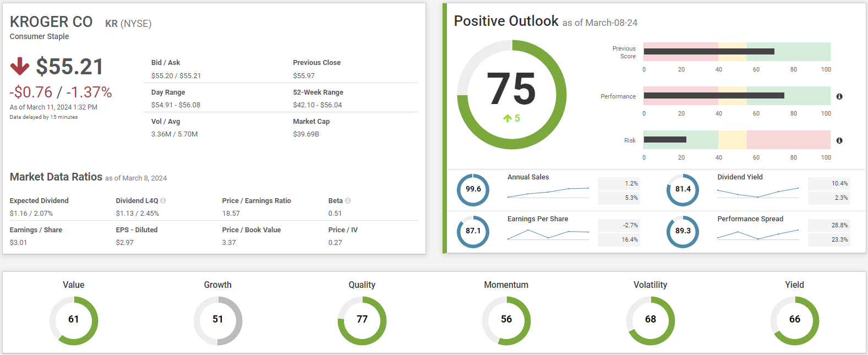
Task: Click the 52-Week Range value $42.10 - $56.04
Action: coord(318,105)
